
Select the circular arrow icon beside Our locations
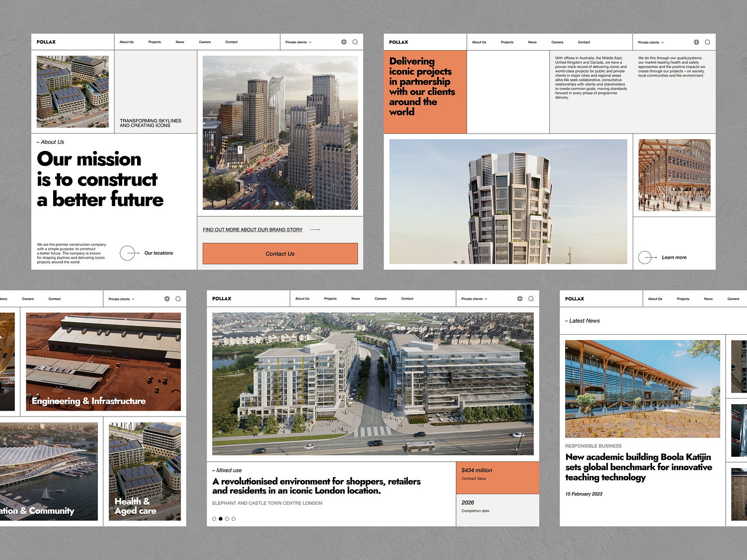click(129, 253)
